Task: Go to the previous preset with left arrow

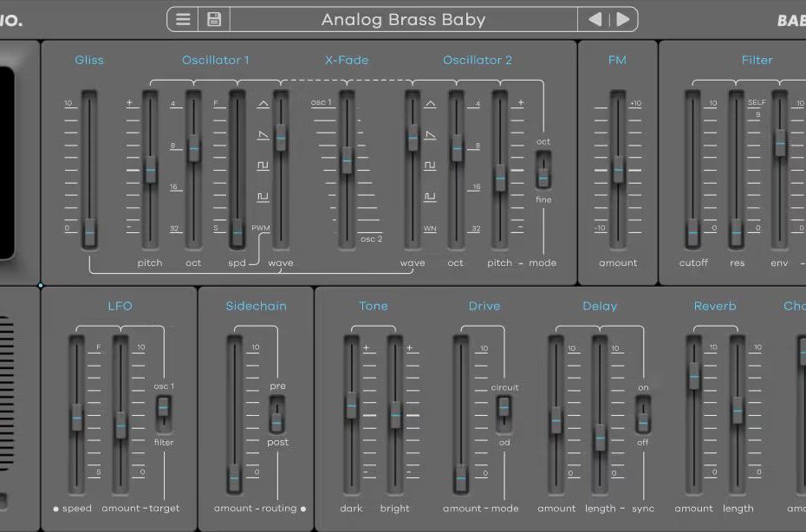Action: pyautogui.click(x=595, y=19)
